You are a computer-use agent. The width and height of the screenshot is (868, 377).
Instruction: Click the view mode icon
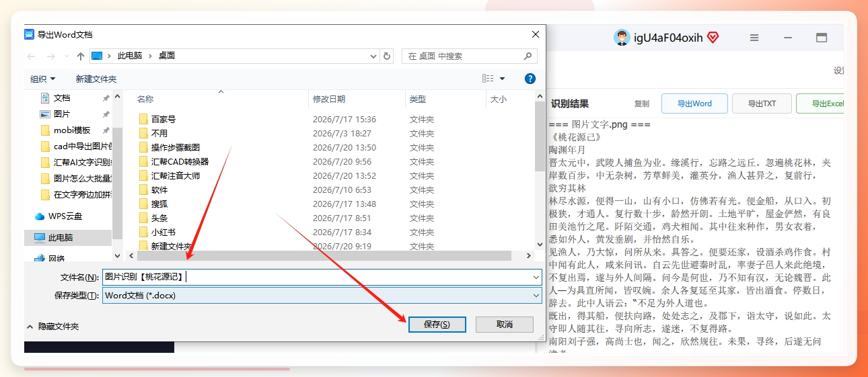coord(488,79)
